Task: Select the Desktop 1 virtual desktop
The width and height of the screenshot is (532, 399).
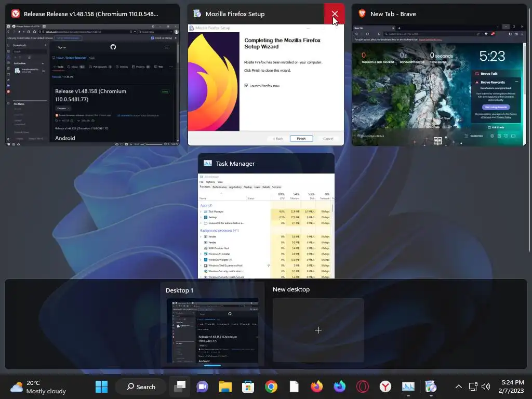Action: [x=212, y=325]
